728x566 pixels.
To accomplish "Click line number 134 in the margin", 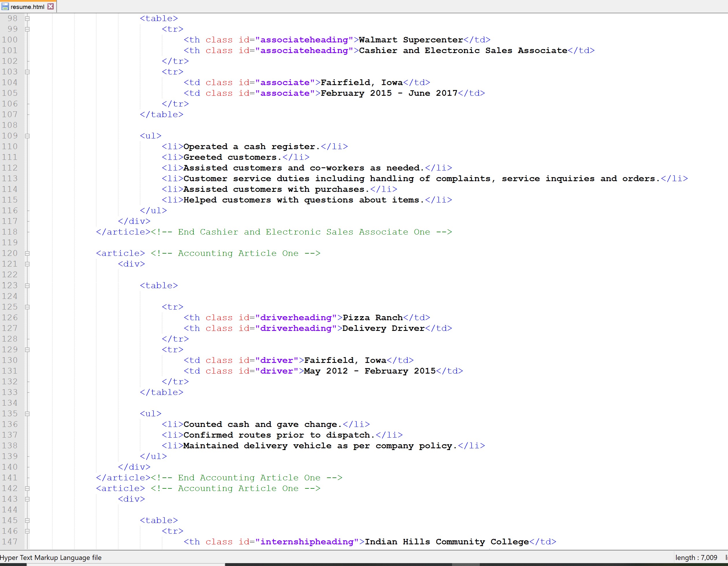I will click(x=10, y=403).
